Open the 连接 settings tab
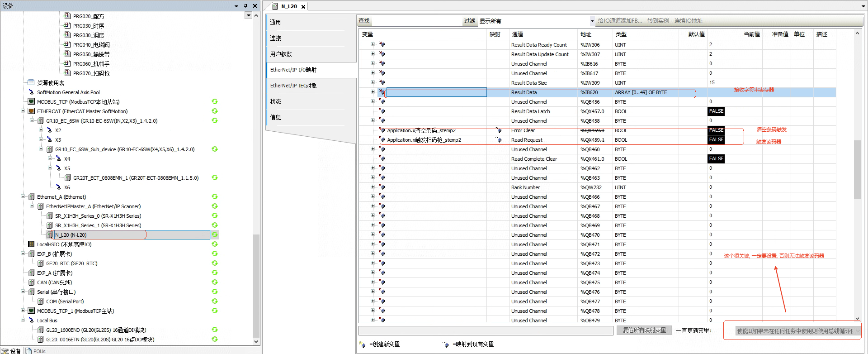Image resolution: width=868 pixels, height=354 pixels. tap(275, 38)
